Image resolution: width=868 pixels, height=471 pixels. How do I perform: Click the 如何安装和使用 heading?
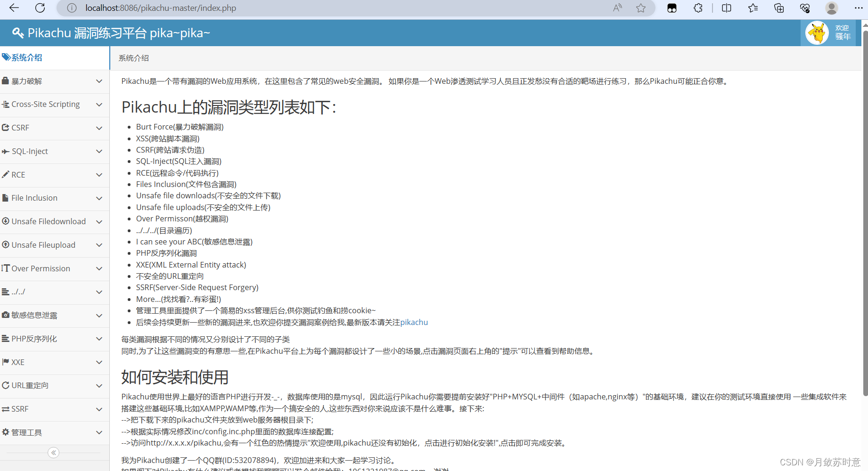(x=175, y=377)
